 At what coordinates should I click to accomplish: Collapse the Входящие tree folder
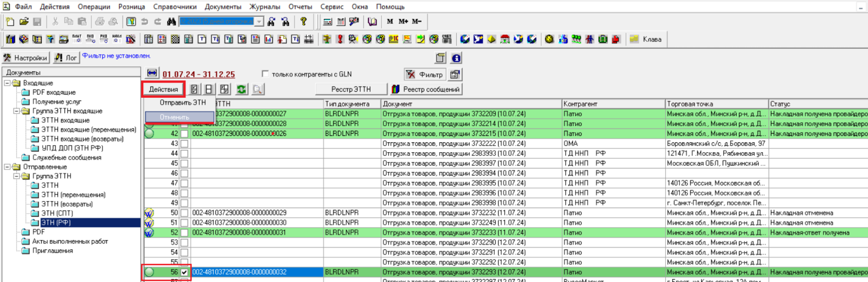pyautogui.click(x=8, y=83)
